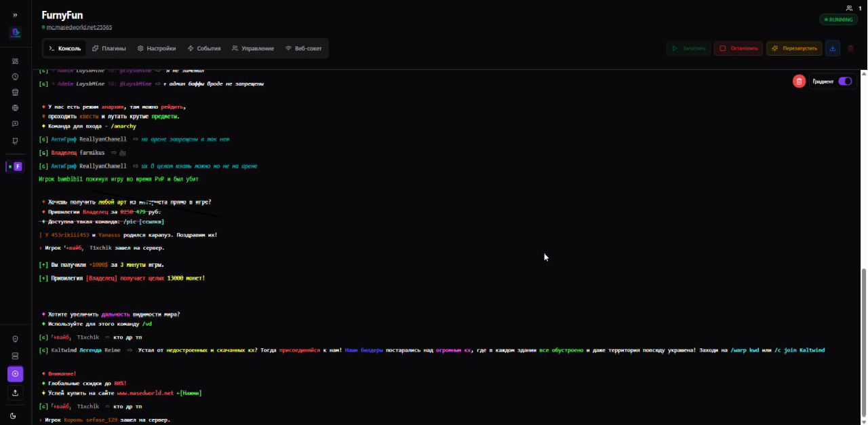Image resolution: width=868 pixels, height=425 pixels.
Task: Select the clock history icon in sidebar
Action: [x=15, y=76]
